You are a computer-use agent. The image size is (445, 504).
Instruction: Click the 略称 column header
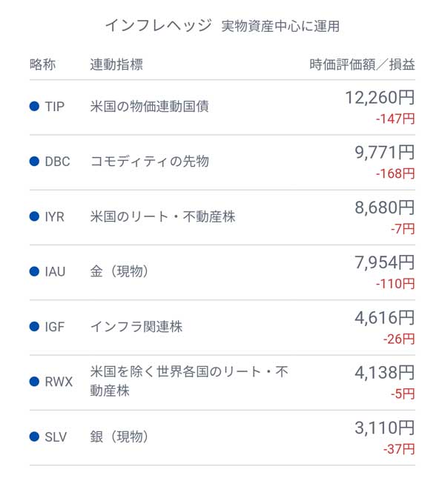pyautogui.click(x=42, y=64)
